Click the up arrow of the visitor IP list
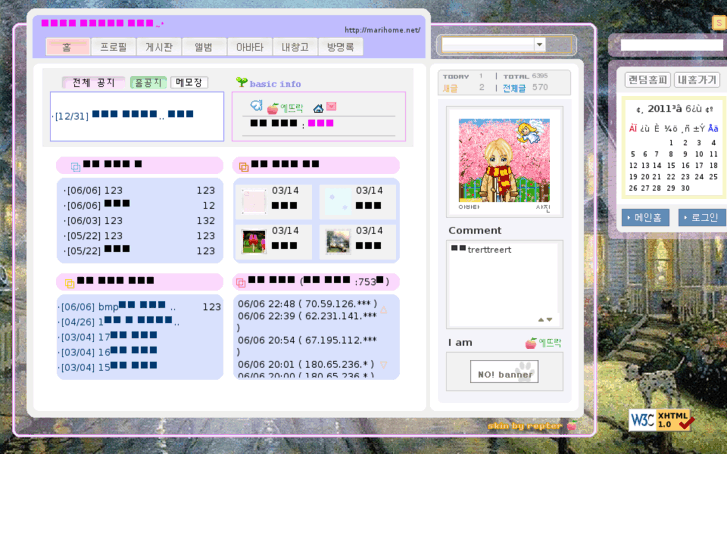This screenshot has width=727, height=545. coord(384,310)
